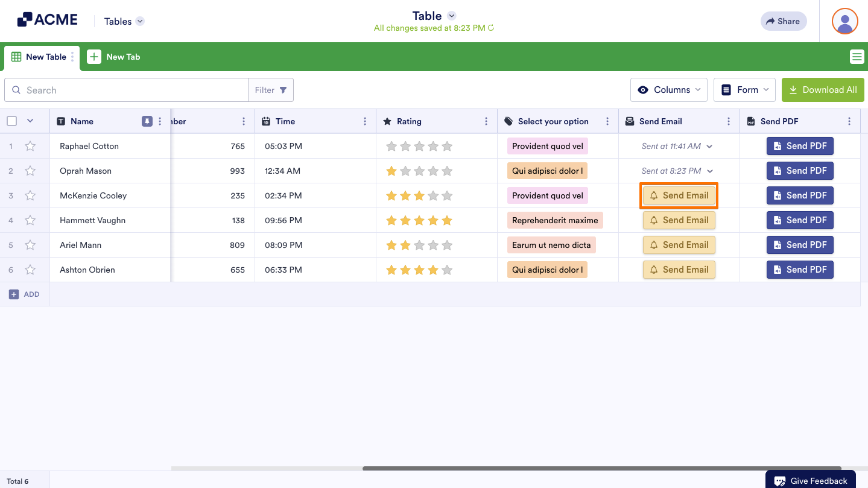Click the refresh icon beside saved status
The image size is (868, 488).
click(x=491, y=28)
